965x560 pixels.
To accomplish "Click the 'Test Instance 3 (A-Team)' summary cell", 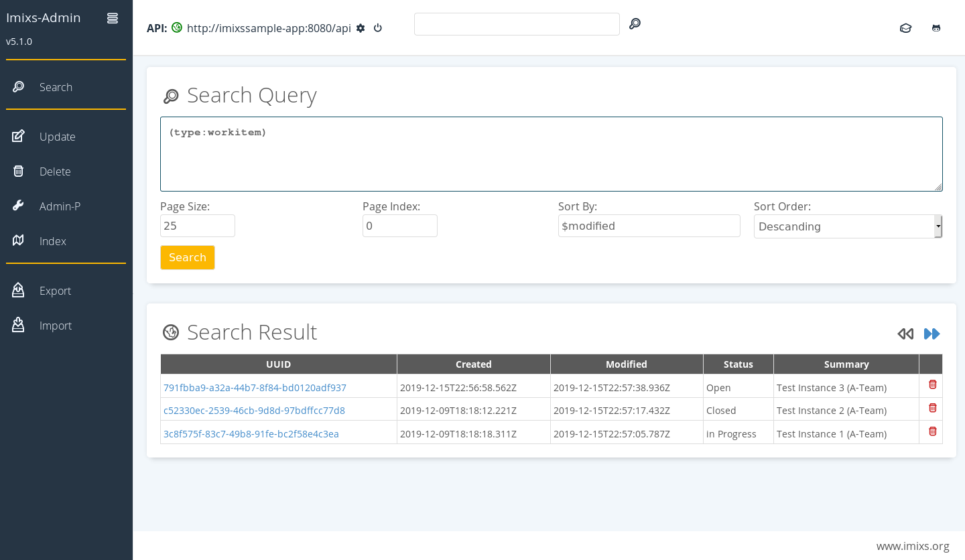I will click(x=846, y=386).
